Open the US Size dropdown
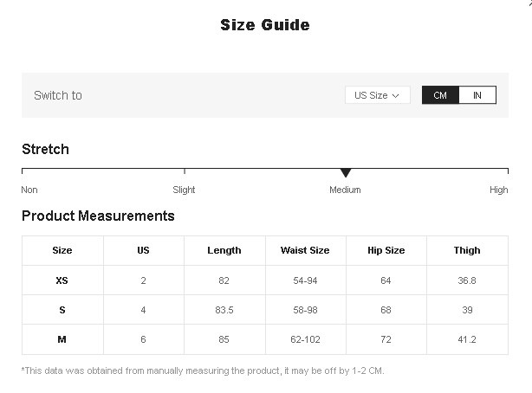 tap(377, 95)
